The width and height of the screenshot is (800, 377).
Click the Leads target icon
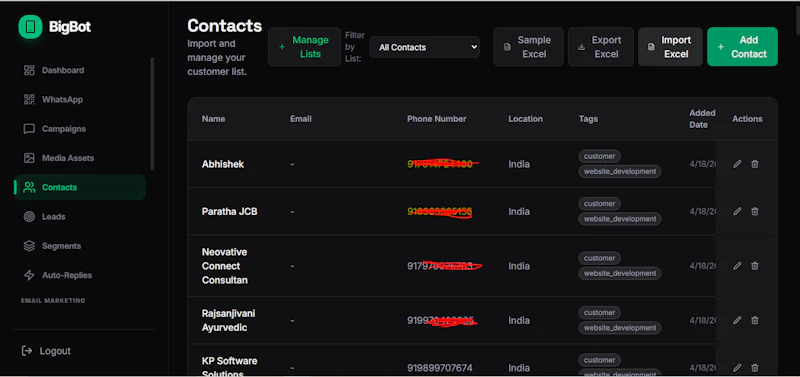[x=29, y=217]
